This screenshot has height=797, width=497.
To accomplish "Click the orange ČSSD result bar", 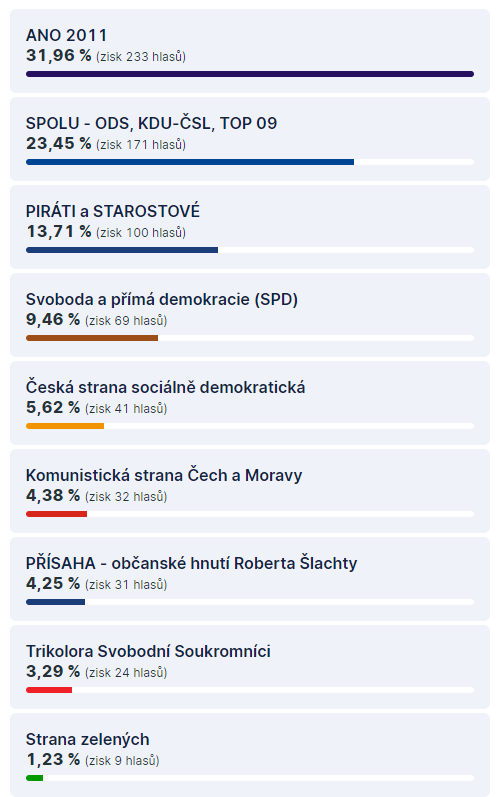I will [x=65, y=426].
